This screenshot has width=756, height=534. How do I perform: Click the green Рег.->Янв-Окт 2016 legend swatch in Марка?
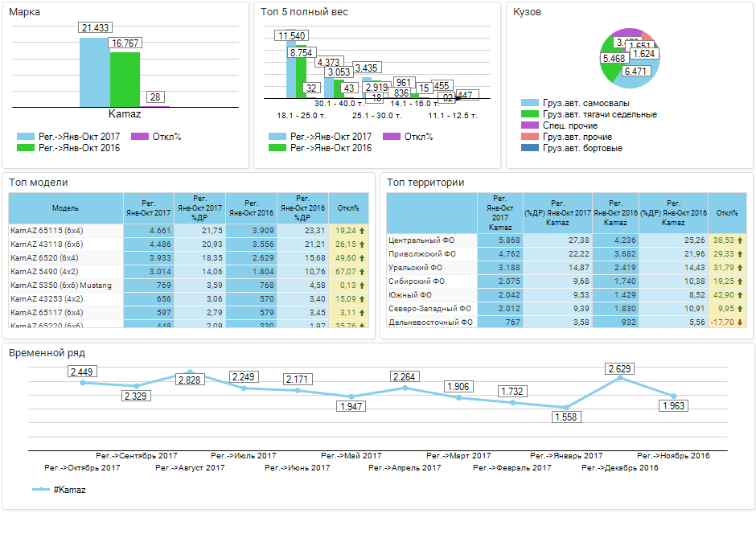pyautogui.click(x=26, y=147)
